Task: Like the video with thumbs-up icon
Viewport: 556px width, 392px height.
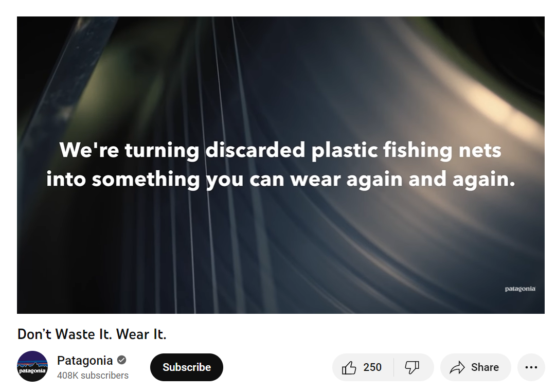Action: click(349, 367)
